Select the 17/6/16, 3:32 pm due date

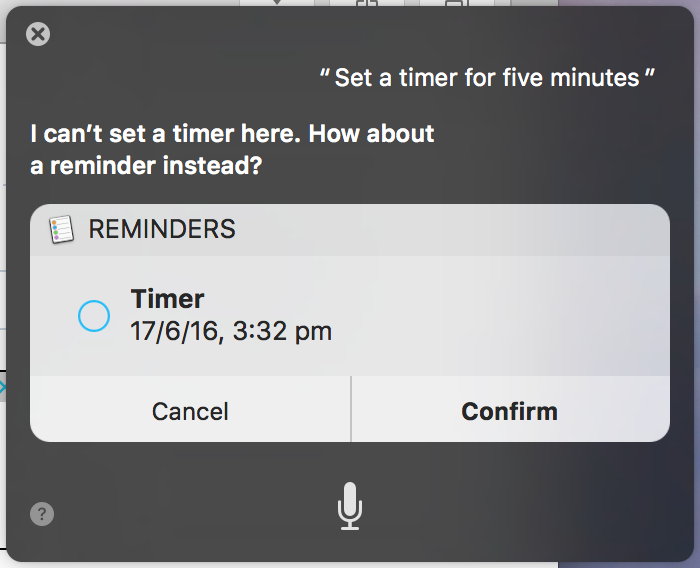231,331
